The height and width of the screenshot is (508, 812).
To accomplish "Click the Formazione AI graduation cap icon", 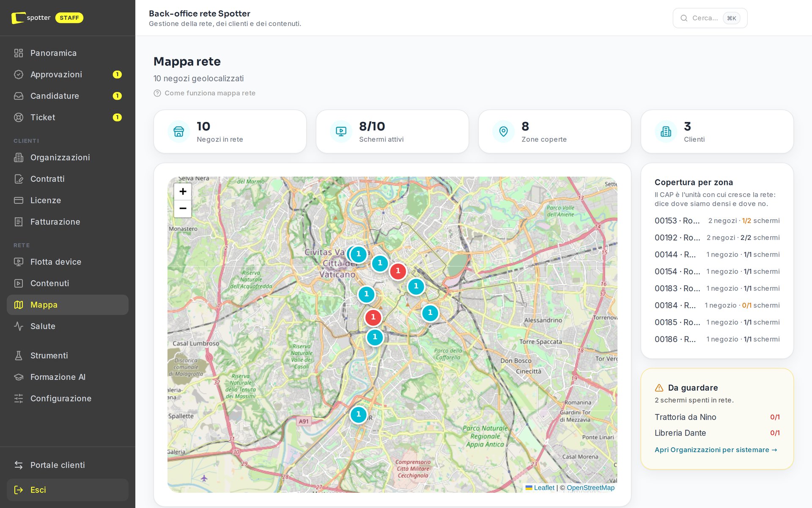I will coord(19,377).
